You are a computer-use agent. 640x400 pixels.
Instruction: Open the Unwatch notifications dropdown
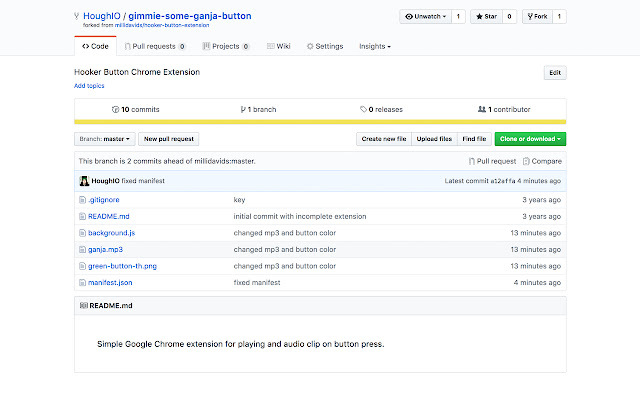[424, 17]
